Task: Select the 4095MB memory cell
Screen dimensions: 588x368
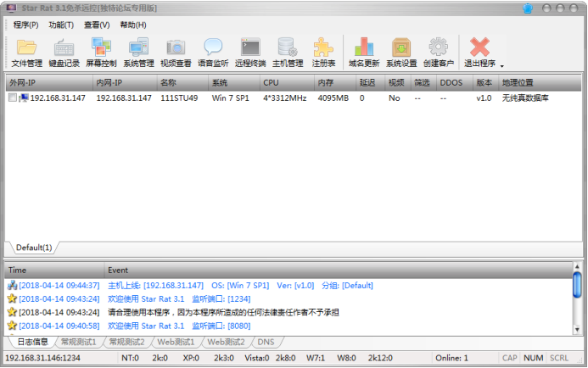Action: (333, 98)
